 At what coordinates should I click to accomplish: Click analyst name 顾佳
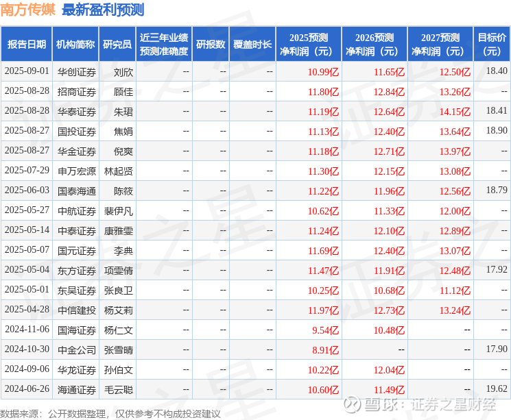click(x=123, y=92)
